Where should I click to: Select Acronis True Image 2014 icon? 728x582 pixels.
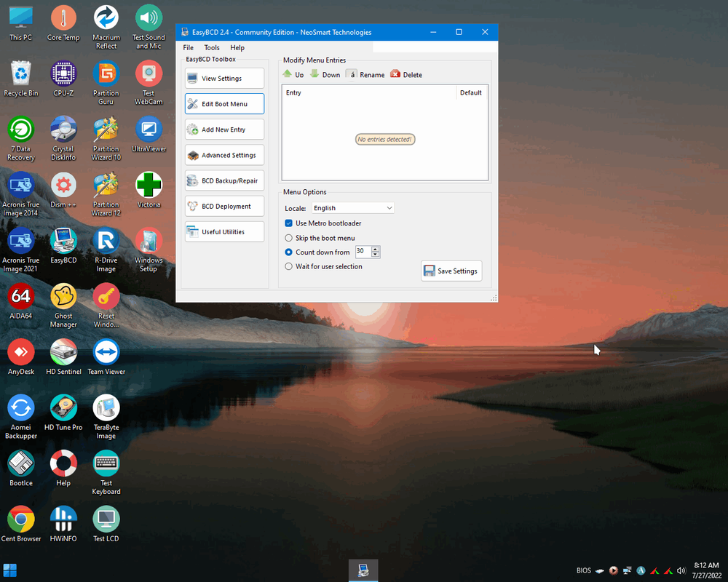point(21,195)
